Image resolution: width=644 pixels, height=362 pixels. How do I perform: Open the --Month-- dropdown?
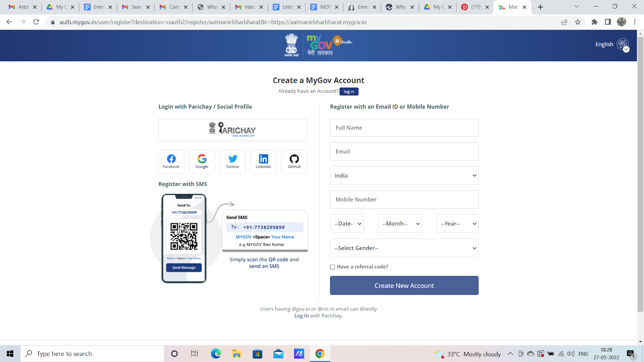pos(400,224)
